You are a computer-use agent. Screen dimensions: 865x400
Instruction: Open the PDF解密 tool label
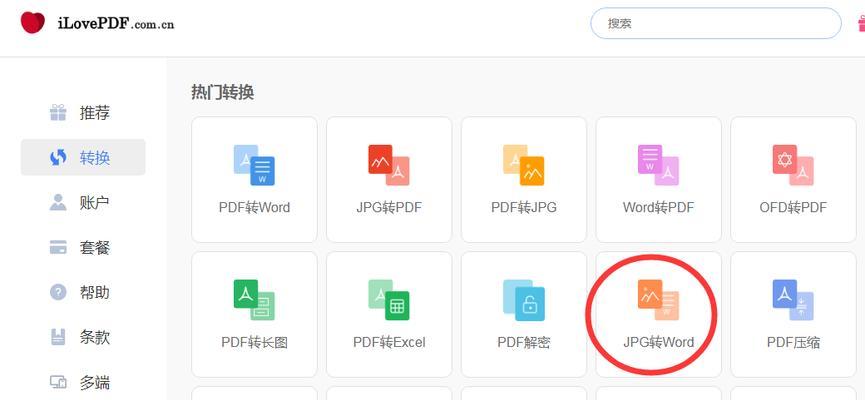(524, 343)
